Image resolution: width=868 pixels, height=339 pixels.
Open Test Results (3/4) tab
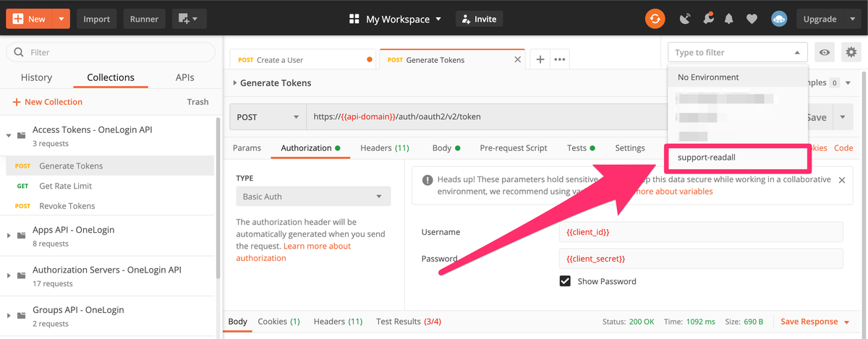[x=409, y=322]
